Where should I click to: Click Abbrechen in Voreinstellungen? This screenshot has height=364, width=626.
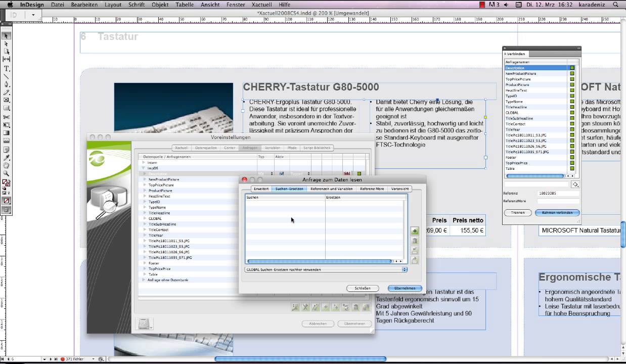coord(318,324)
